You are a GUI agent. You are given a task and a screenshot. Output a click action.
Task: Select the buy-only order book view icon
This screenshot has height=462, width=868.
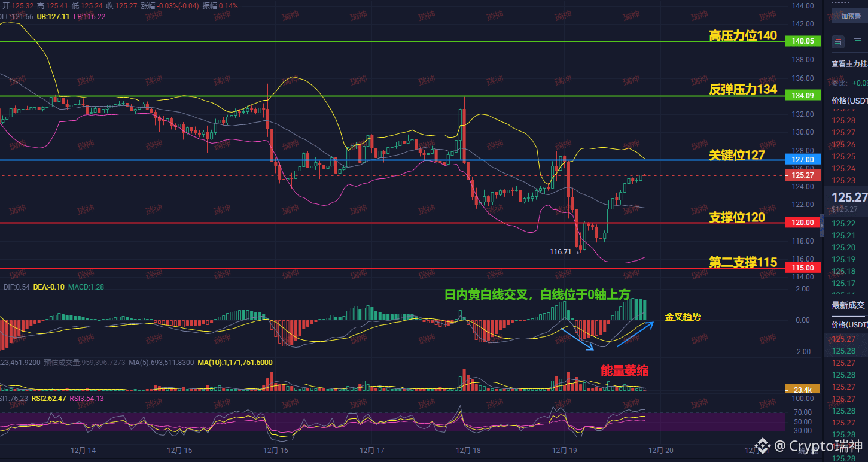[857, 42]
